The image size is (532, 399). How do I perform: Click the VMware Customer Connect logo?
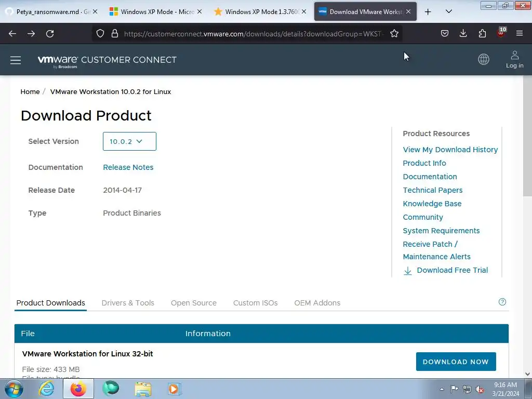107,61
